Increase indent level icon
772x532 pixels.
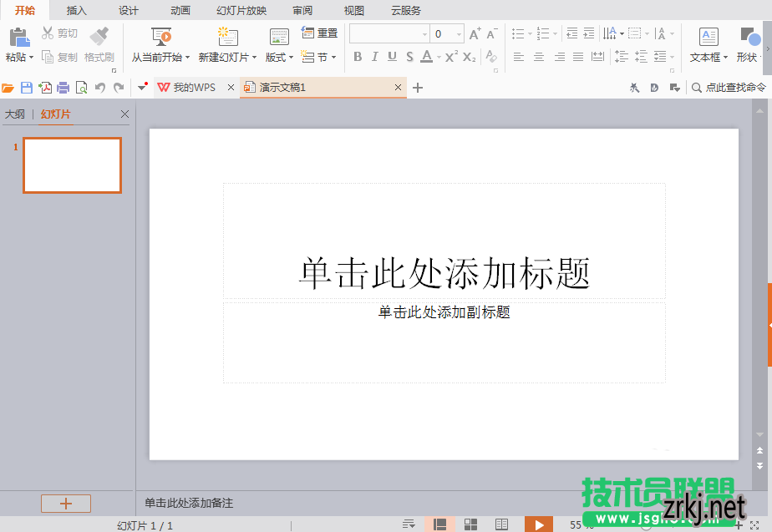point(589,33)
